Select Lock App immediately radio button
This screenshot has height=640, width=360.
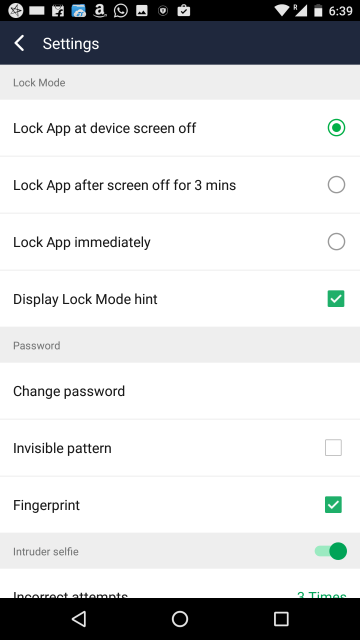336,242
